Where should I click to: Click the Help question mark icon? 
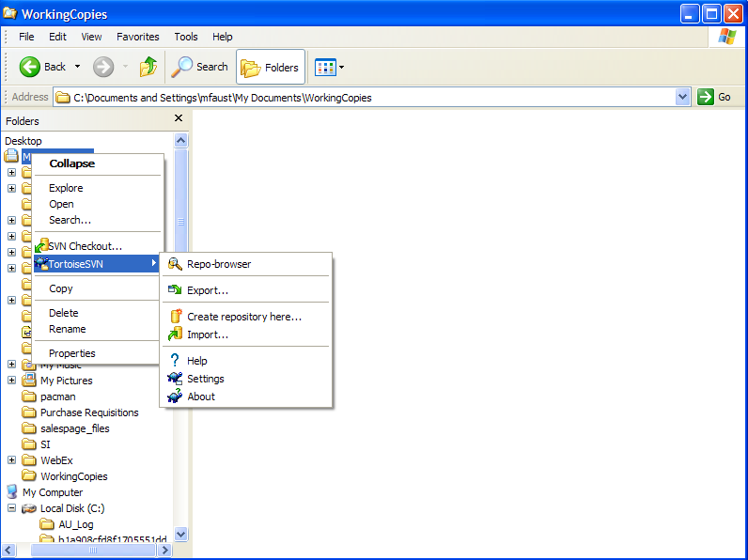point(175,360)
